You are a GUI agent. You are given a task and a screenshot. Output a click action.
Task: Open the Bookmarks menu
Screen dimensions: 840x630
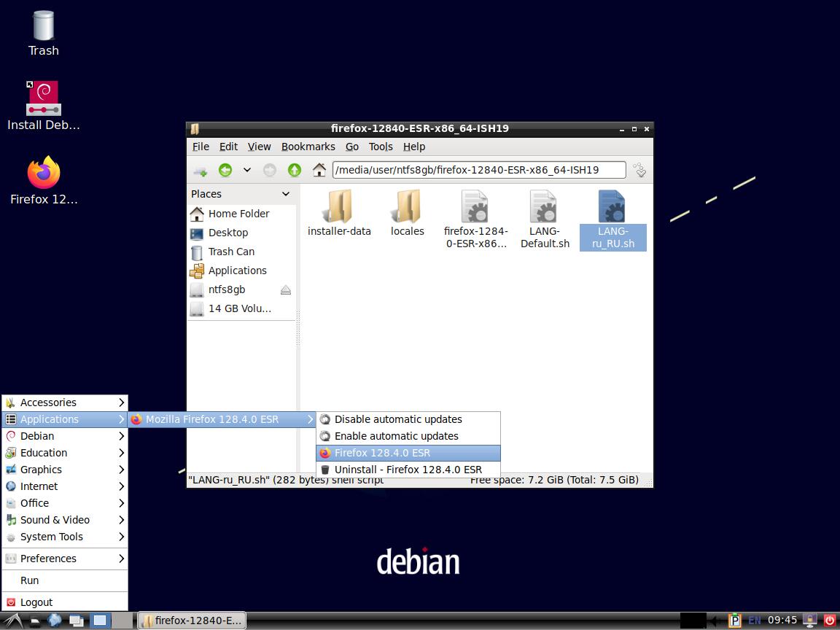[308, 147]
